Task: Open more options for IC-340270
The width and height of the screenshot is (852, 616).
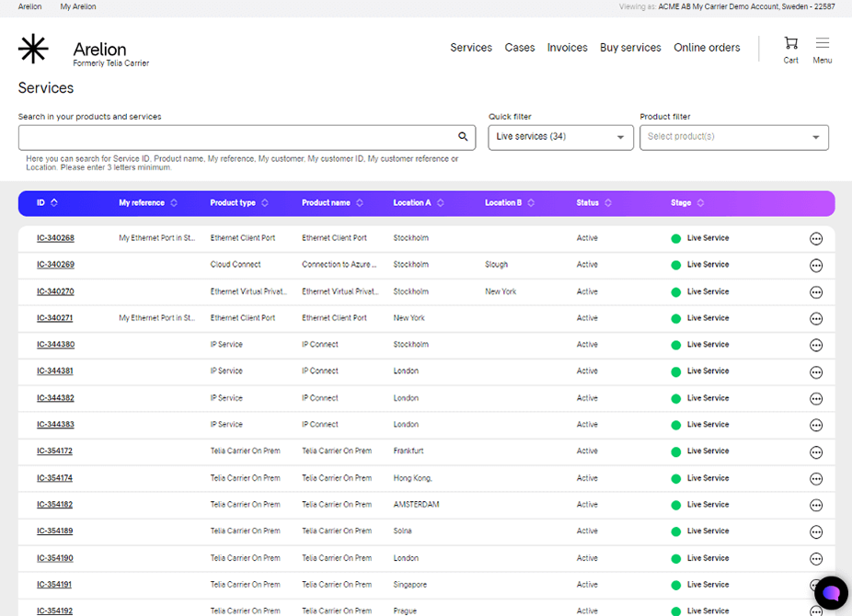Action: point(815,292)
